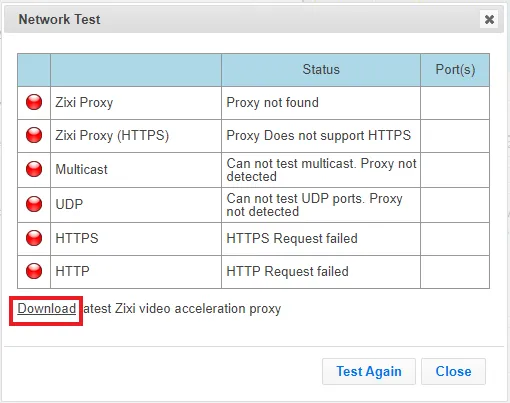Select the 'Proxy not found' status text
The width and height of the screenshot is (510, 403).
coord(272,102)
